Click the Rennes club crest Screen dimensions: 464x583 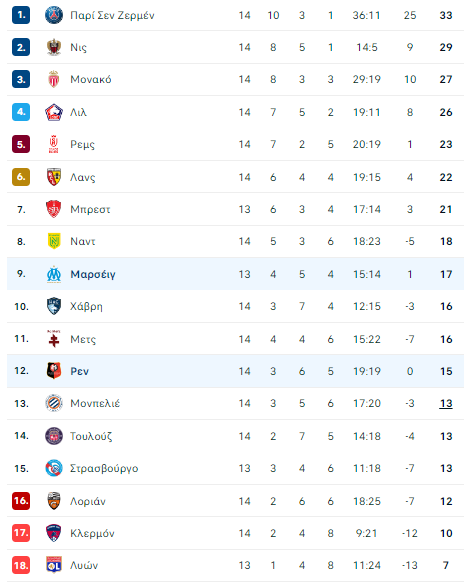coord(54,371)
